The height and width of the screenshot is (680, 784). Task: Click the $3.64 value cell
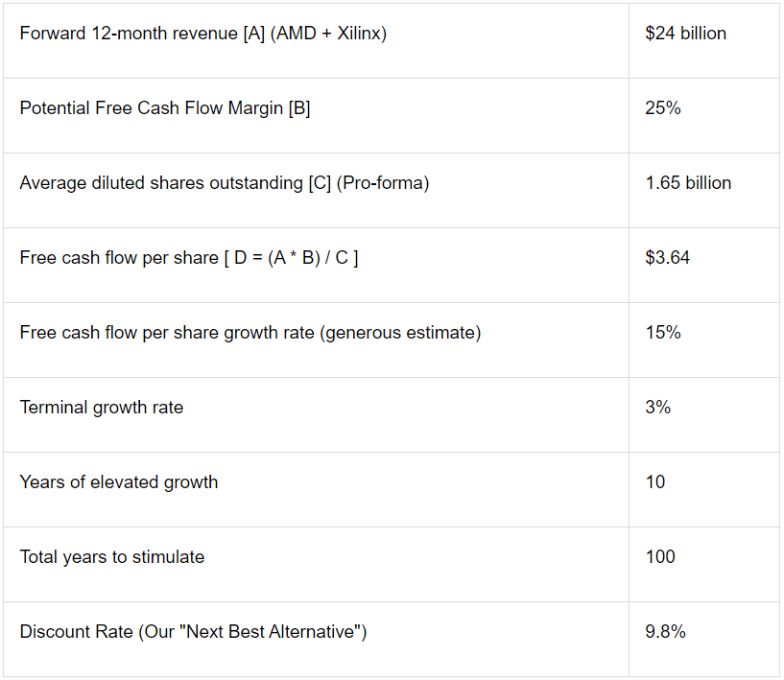tap(704, 266)
